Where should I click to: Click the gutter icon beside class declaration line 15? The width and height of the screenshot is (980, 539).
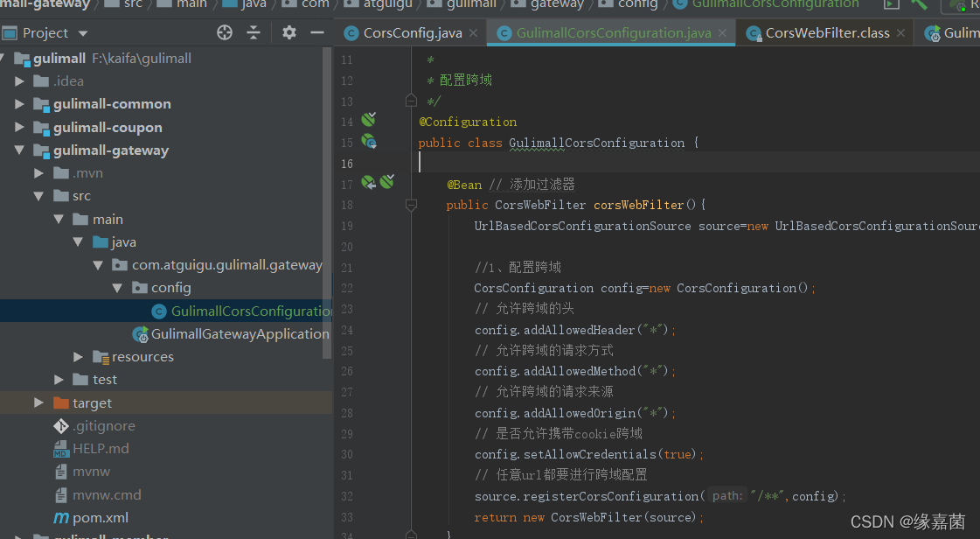(x=369, y=142)
